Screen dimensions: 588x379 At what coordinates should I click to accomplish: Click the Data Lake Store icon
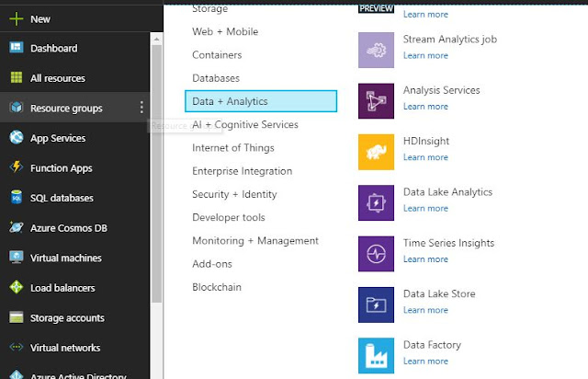pyautogui.click(x=376, y=304)
